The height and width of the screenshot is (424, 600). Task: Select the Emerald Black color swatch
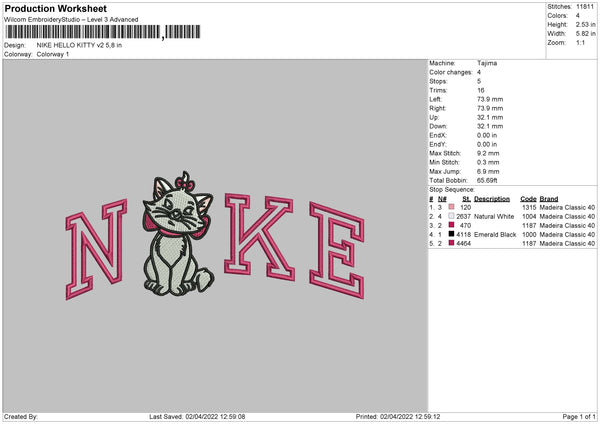point(452,234)
